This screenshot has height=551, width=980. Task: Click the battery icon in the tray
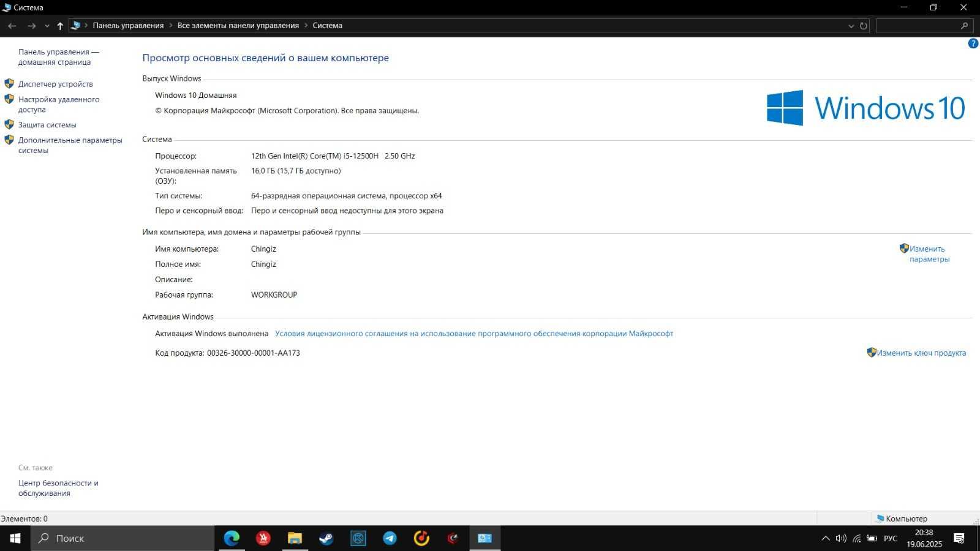coord(872,538)
